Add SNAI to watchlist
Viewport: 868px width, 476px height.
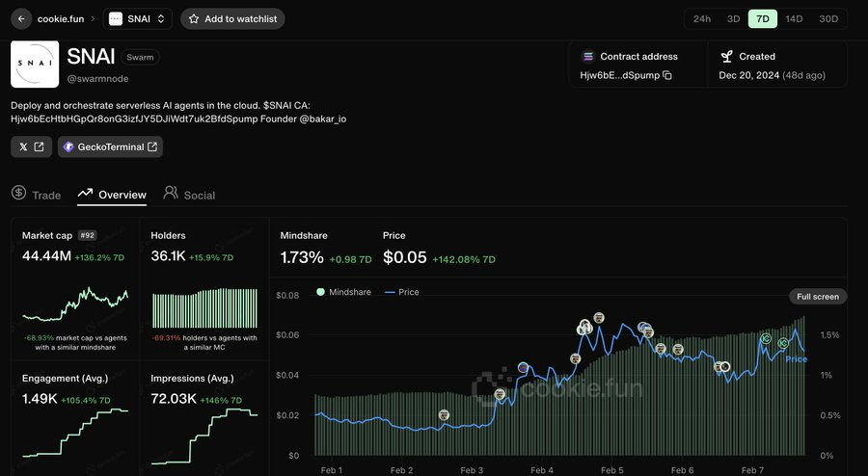tap(232, 18)
